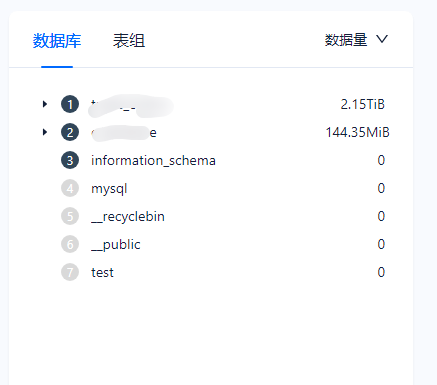Switch to the 表组 tab
Image resolution: width=437 pixels, height=385 pixels.
(x=129, y=41)
